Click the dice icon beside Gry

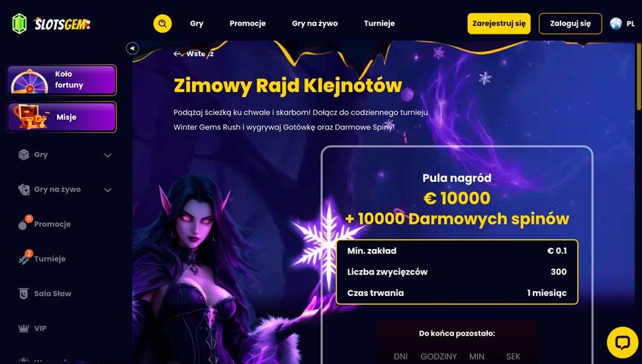point(24,155)
